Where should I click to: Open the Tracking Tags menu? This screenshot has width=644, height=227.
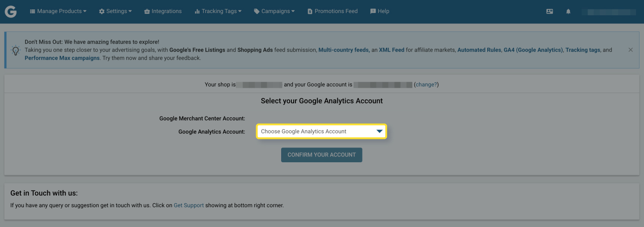(x=218, y=11)
